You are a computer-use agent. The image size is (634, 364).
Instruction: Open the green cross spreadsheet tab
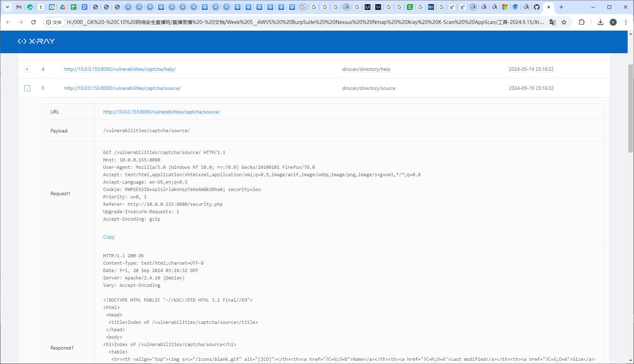[74, 7]
